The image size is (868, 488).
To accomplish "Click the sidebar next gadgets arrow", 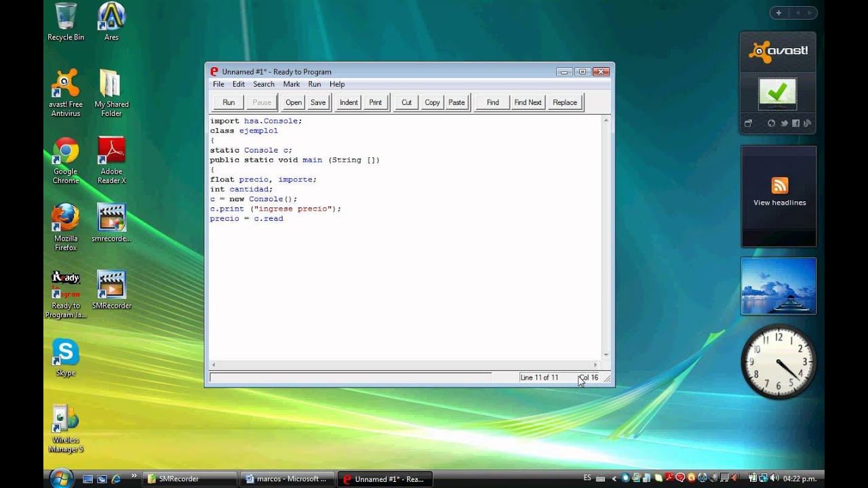I will (x=810, y=13).
